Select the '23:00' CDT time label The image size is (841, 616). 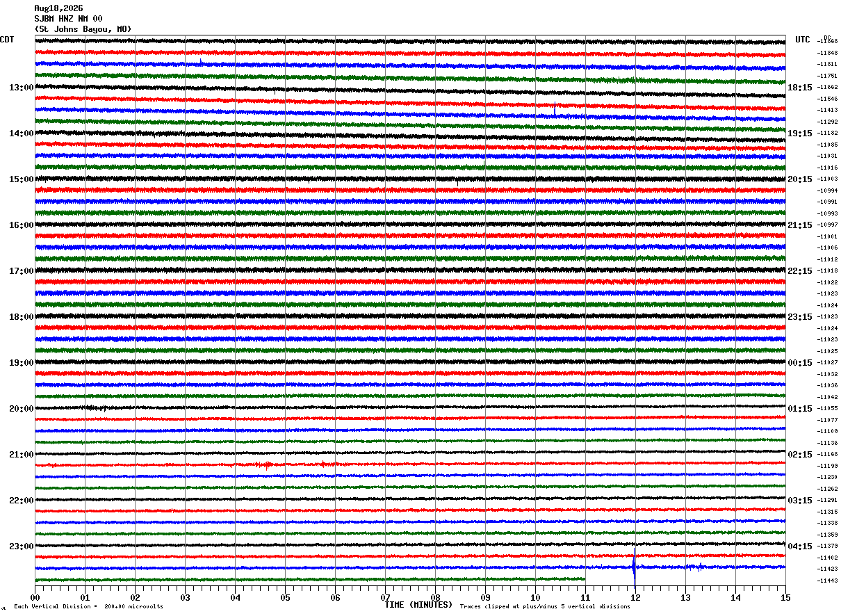click(22, 546)
